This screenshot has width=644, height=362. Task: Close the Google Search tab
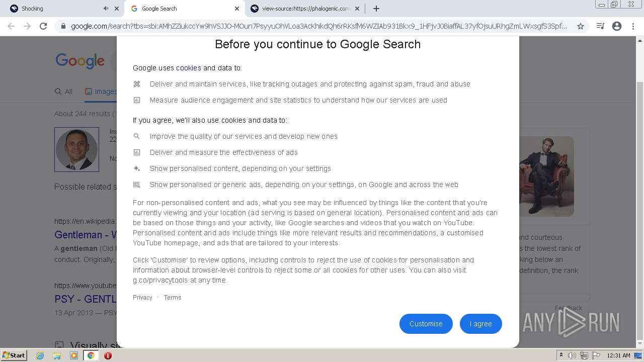(237, 9)
